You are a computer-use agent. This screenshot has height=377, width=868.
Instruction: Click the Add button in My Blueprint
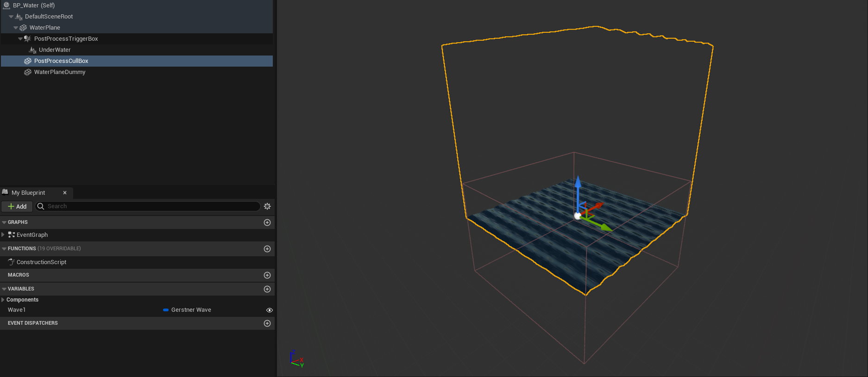17,206
